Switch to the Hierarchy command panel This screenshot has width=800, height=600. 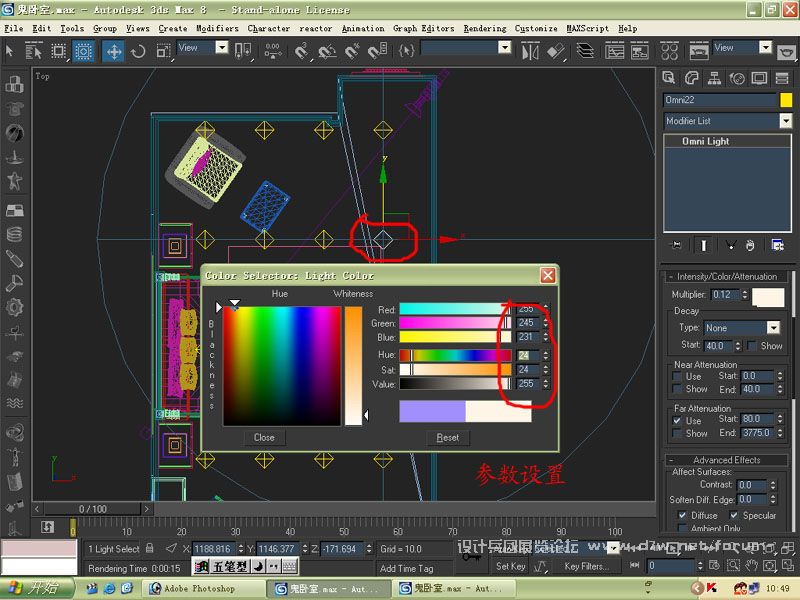point(714,78)
